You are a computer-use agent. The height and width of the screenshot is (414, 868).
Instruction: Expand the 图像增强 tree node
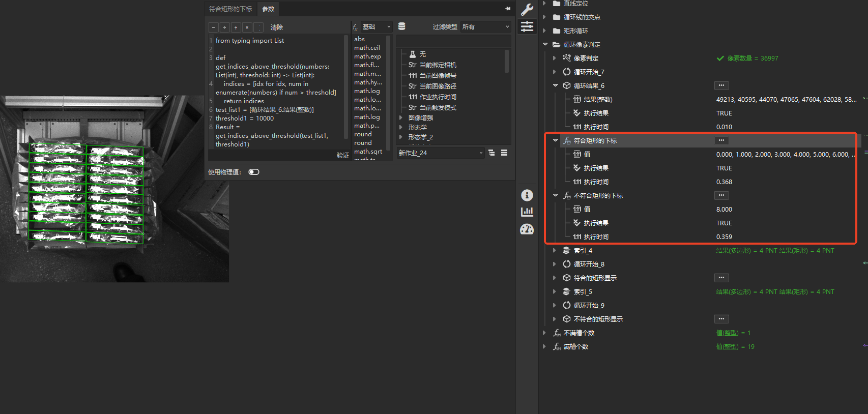point(401,117)
